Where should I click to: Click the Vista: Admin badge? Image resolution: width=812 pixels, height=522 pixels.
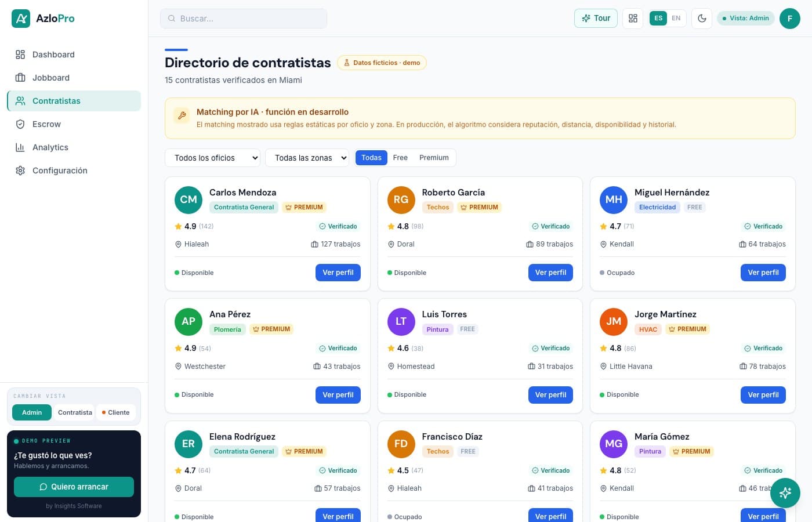[x=746, y=19]
